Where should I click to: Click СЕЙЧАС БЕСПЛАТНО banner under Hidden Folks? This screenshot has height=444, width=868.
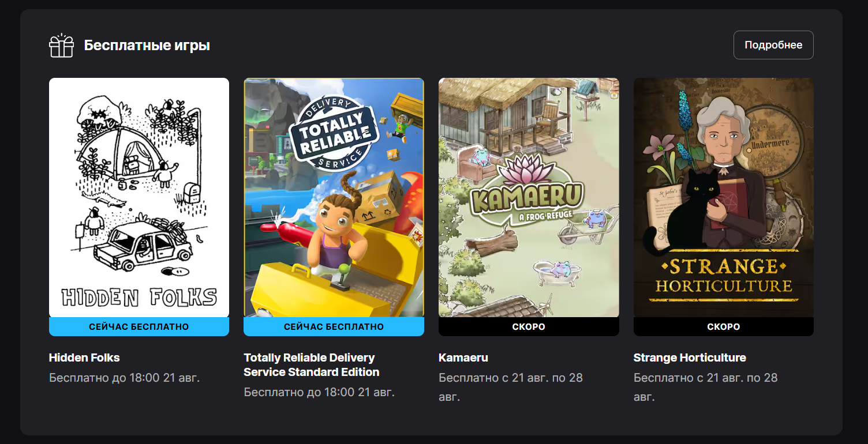139,326
